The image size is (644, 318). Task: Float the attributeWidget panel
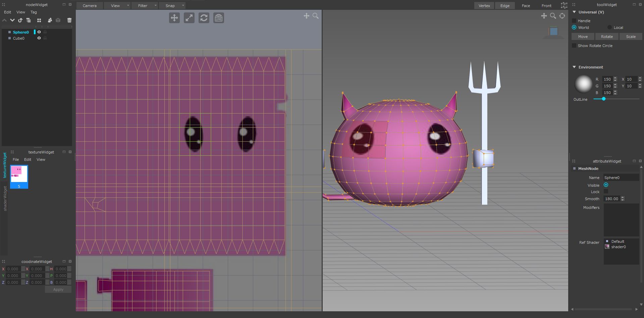[x=634, y=161]
